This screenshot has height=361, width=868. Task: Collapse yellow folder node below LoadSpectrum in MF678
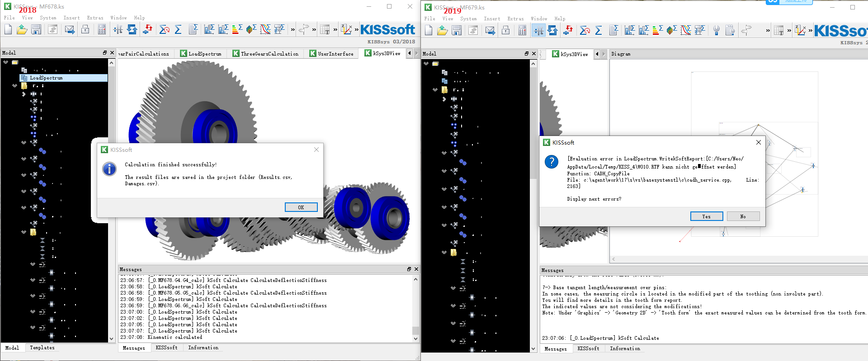coord(15,85)
